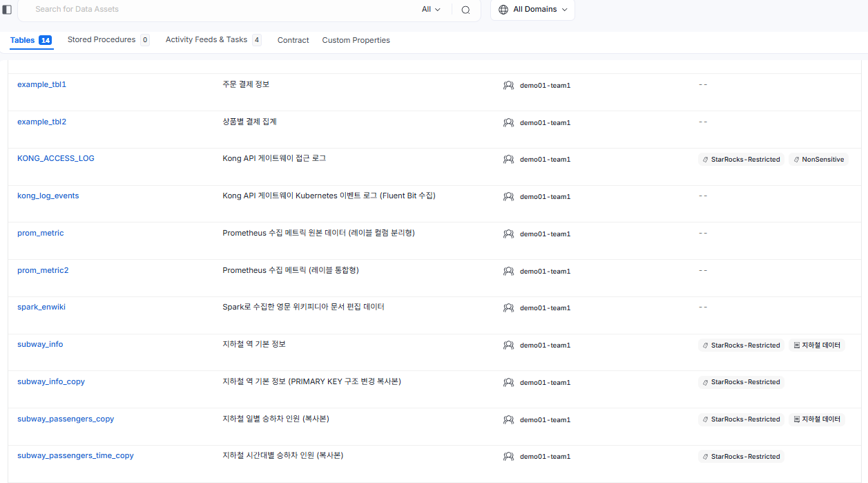Open the Activity Feeds & Tasks tab
The height and width of the screenshot is (483, 868).
213,40
